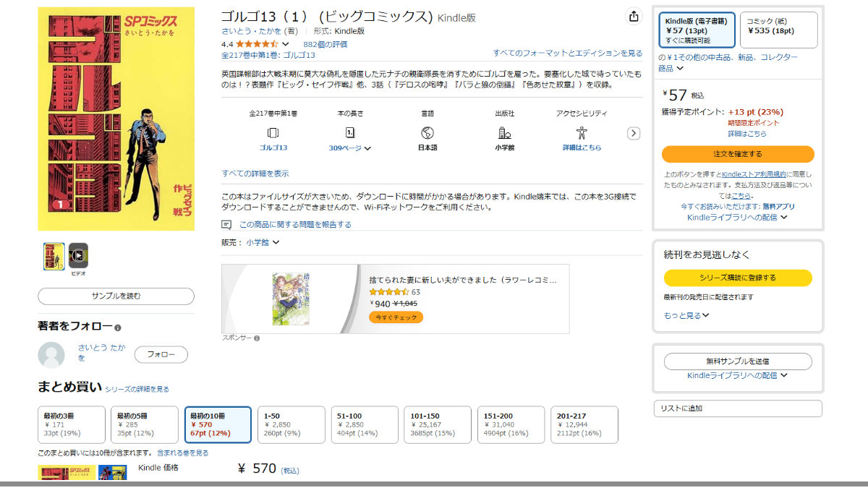The image size is (868, 488).
Task: Open 882個の評価 reviews link
Action: [x=325, y=44]
